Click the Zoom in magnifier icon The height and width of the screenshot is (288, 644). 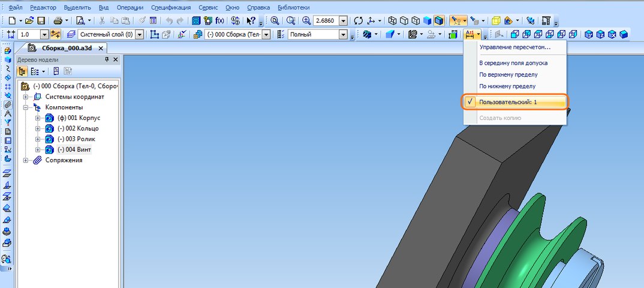pyautogui.click(x=306, y=21)
